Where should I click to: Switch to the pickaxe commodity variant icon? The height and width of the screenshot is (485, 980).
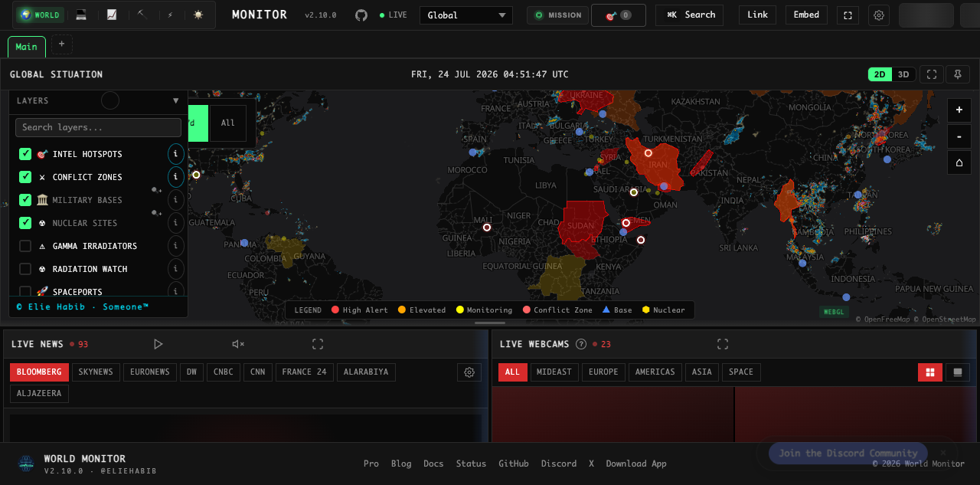point(142,15)
